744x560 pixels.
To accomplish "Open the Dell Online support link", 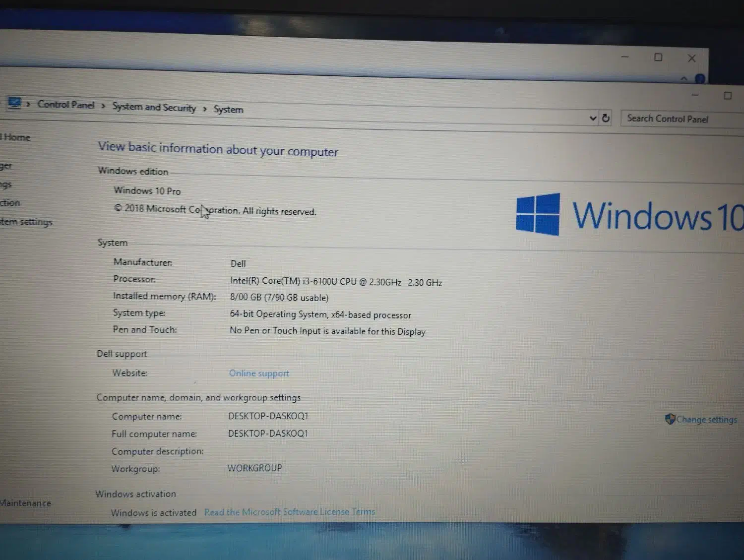I will (x=258, y=373).
